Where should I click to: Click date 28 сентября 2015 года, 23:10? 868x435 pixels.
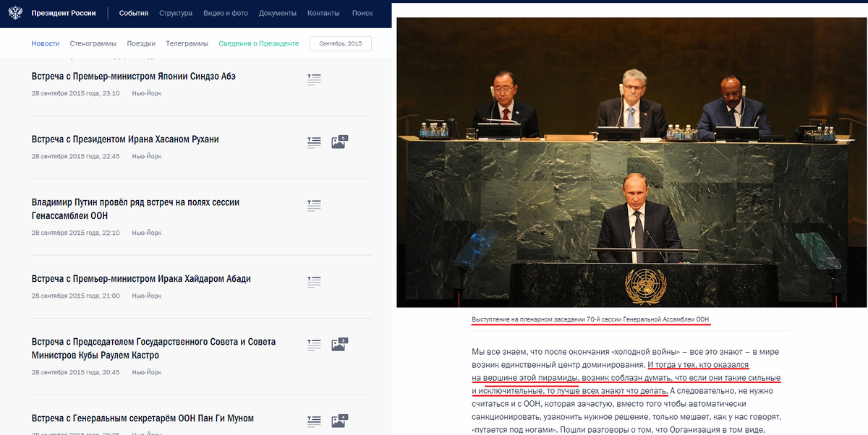point(75,93)
